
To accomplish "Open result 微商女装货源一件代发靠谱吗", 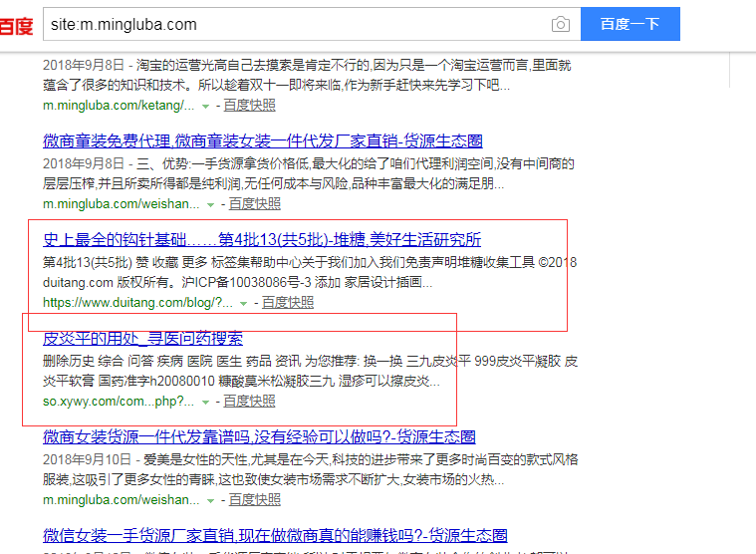I will coord(259,436).
